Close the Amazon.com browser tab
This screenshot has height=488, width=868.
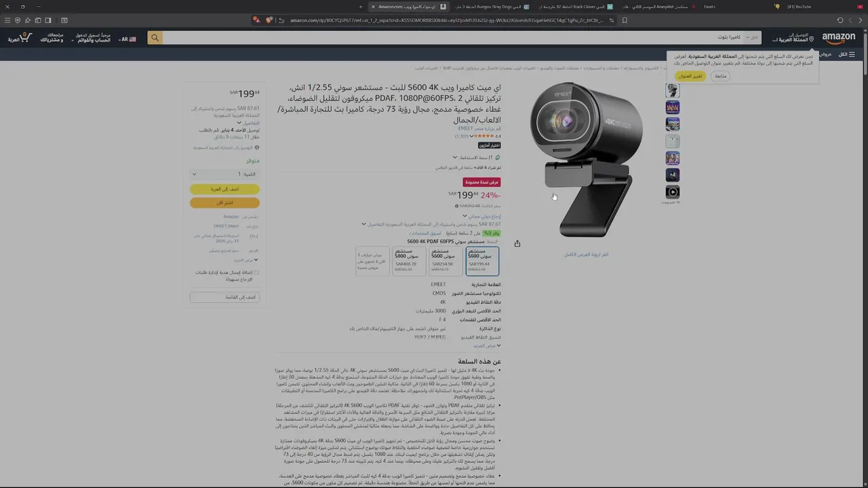tap(373, 6)
